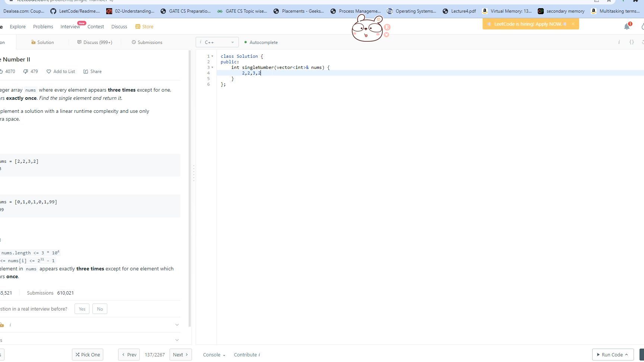The width and height of the screenshot is (644, 362).
Task: Click into code editor line 4
Action: [x=335, y=73]
